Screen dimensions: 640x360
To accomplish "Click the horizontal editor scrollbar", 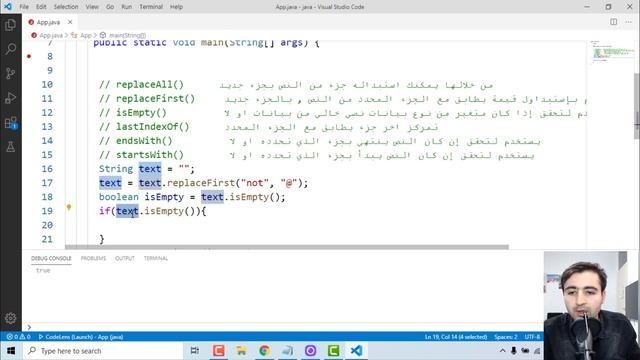I will (287, 247).
